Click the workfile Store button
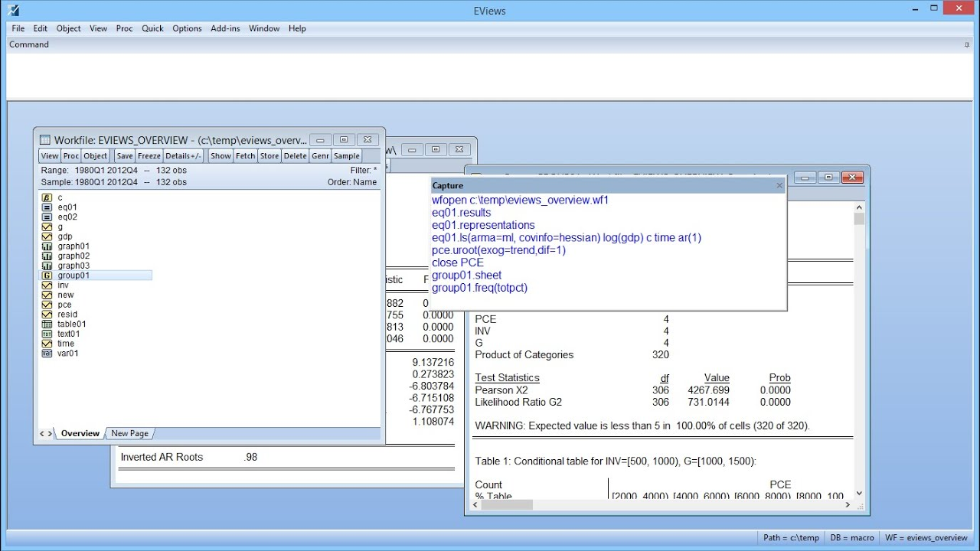Viewport: 980px width, 551px height. pos(269,156)
